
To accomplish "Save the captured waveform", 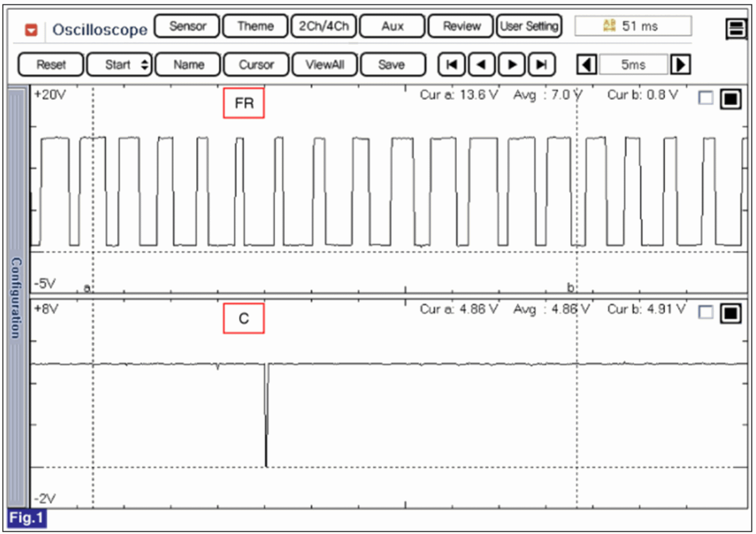I will click(392, 65).
